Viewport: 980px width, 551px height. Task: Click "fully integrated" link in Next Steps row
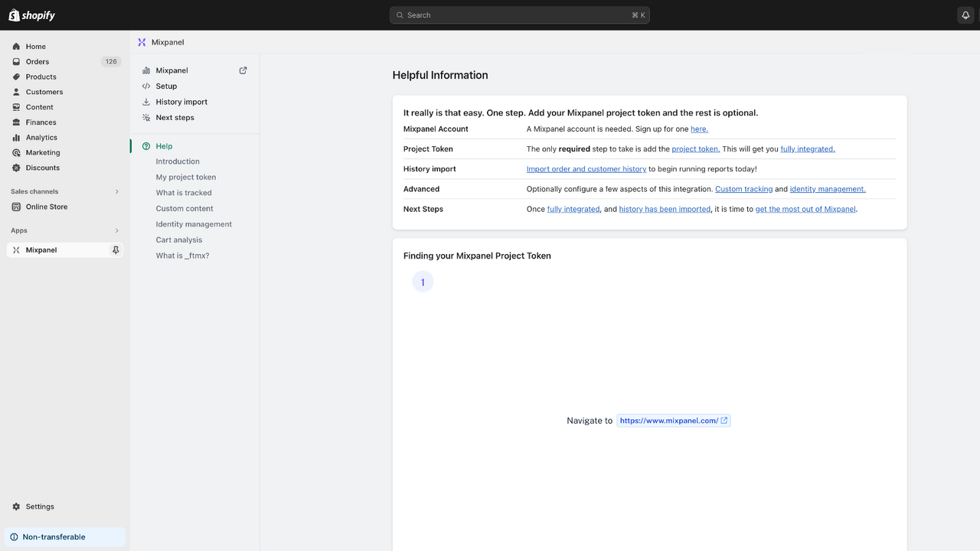tap(573, 209)
